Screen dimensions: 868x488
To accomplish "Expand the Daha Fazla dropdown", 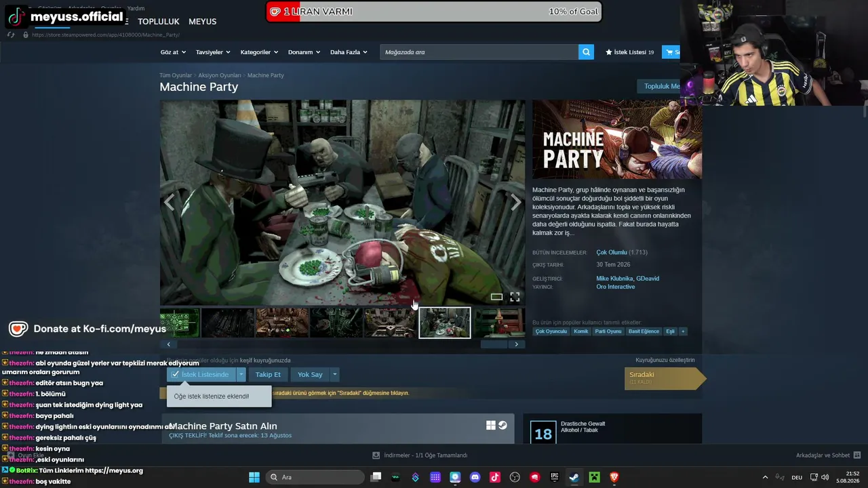I will pyautogui.click(x=349, y=52).
